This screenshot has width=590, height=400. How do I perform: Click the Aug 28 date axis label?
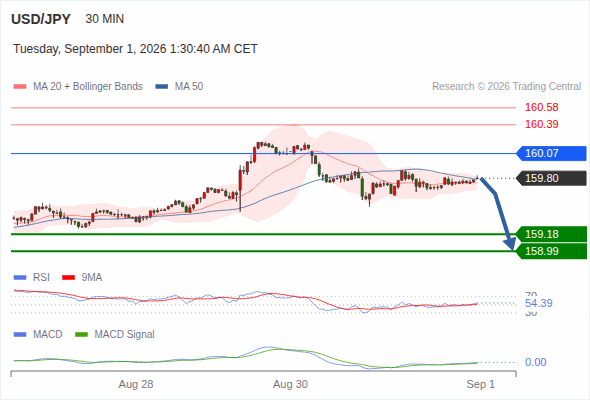tap(136, 385)
